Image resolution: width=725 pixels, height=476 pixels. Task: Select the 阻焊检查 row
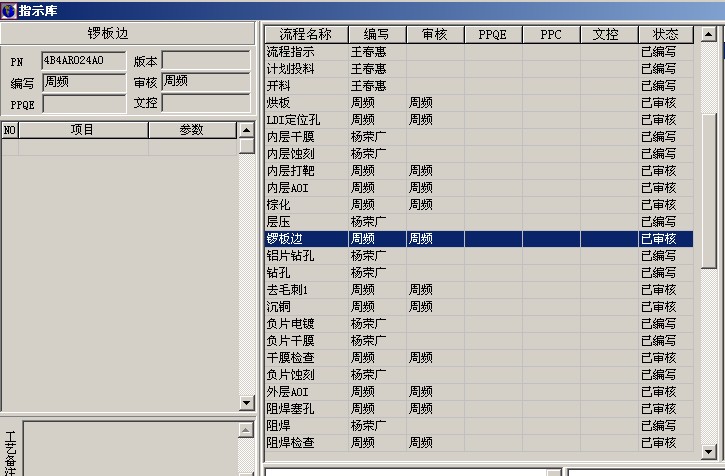479,443
